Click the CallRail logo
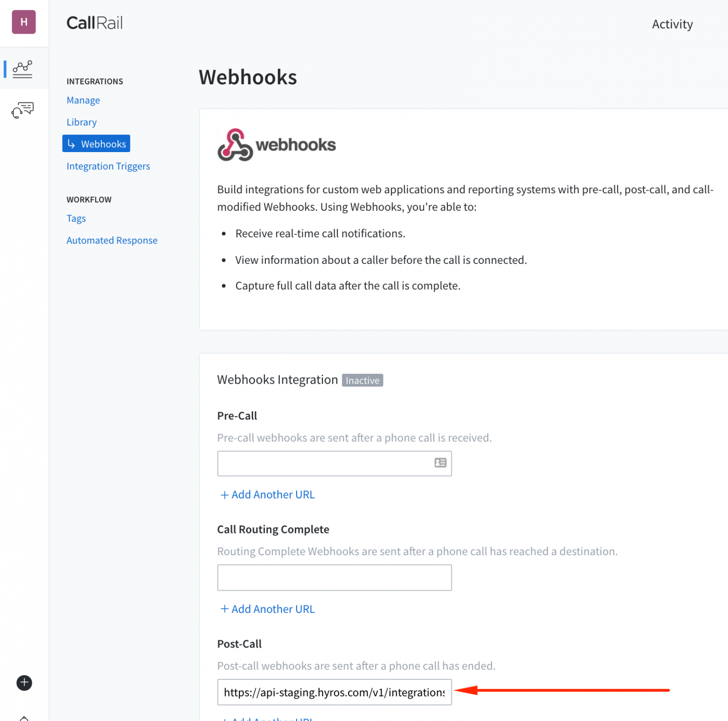Screen dimensions: 728x721 click(94, 23)
